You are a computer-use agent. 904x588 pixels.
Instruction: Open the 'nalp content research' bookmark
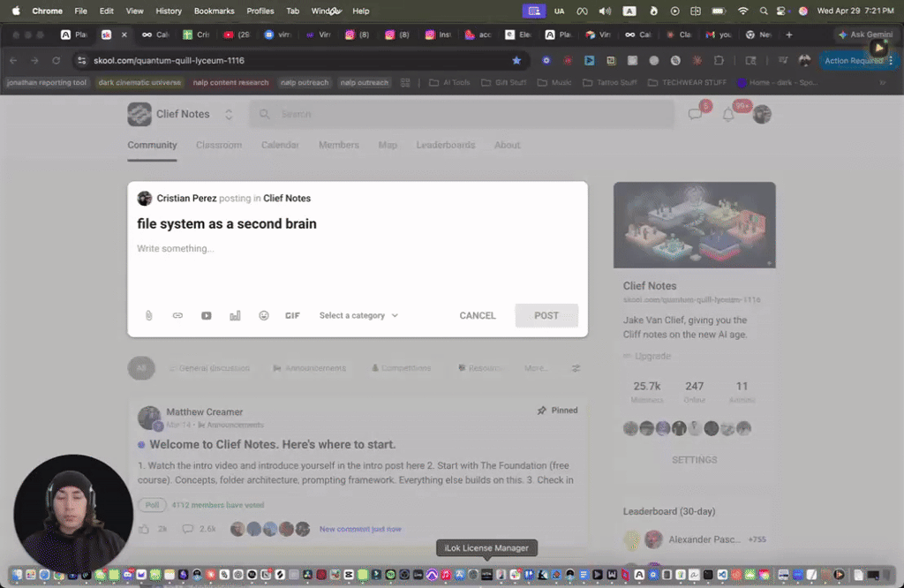(x=230, y=82)
